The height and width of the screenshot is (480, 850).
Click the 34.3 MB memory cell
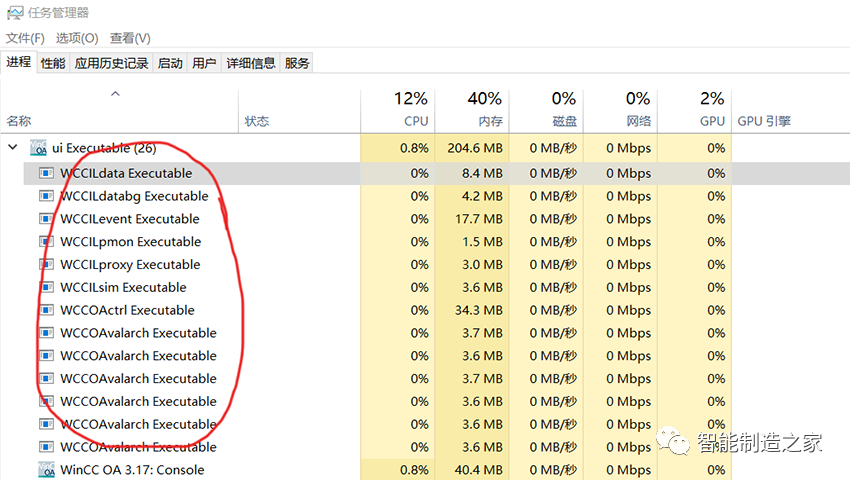(479, 310)
